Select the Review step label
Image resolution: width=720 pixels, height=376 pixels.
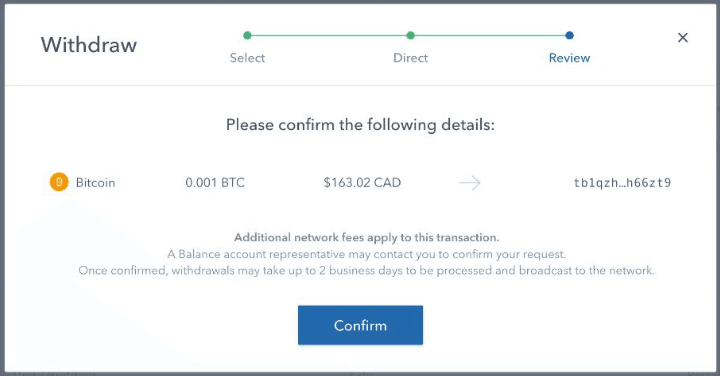pos(569,58)
